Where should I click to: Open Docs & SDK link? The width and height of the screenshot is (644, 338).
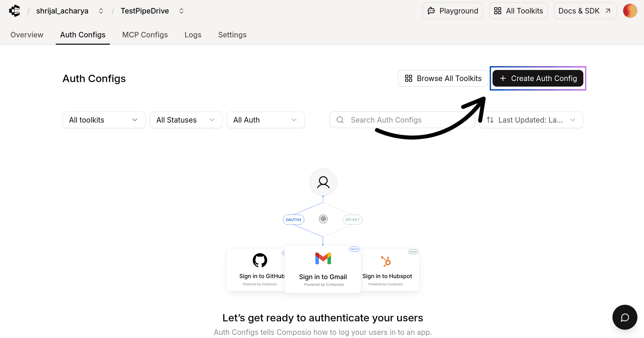click(585, 11)
